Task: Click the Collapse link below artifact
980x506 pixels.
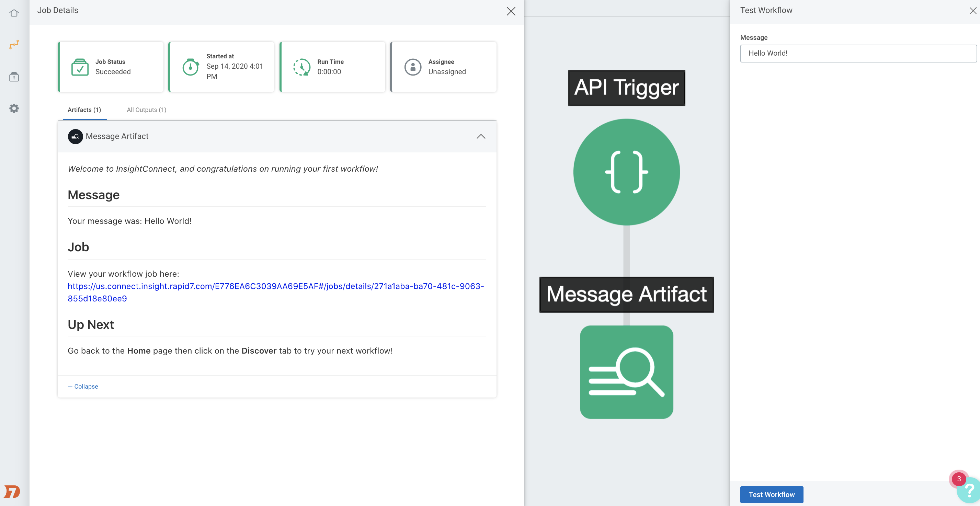Action: point(83,386)
